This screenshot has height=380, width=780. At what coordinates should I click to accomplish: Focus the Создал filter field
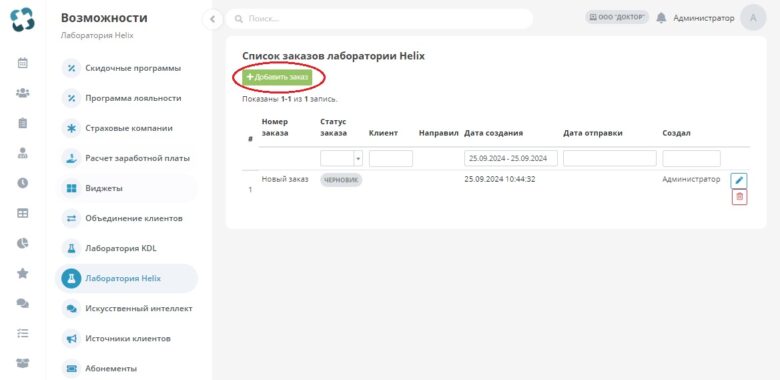pos(691,159)
